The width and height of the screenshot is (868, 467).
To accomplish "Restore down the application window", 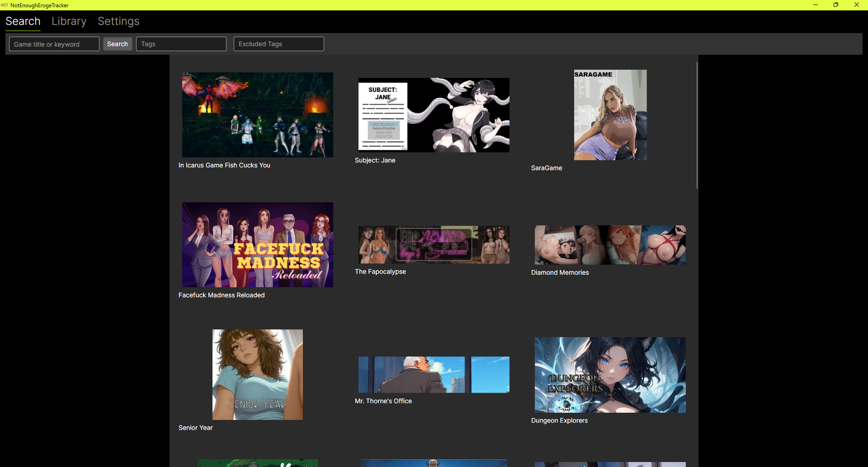I will [836, 5].
